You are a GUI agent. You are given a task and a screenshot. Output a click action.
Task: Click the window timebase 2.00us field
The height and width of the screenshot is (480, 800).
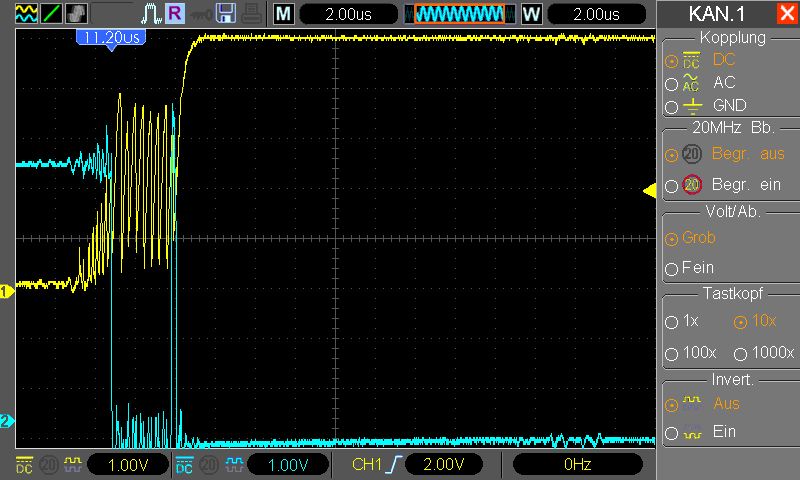(596, 14)
